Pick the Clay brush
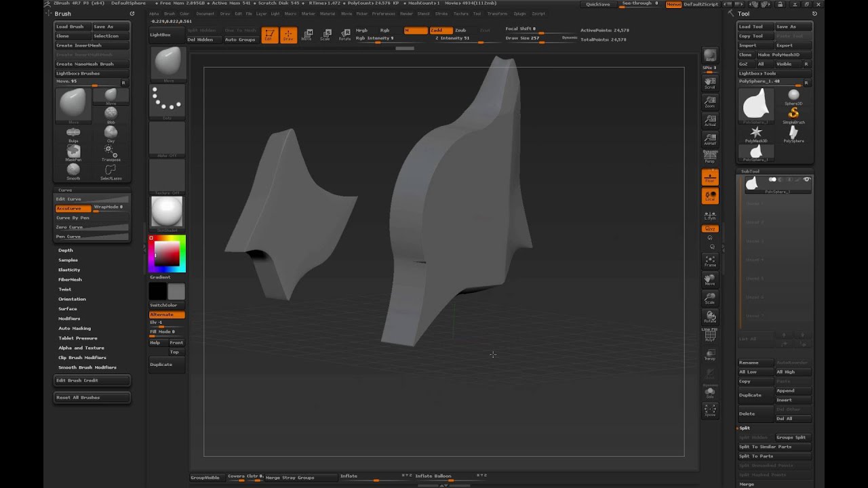The image size is (868, 488). click(x=111, y=134)
